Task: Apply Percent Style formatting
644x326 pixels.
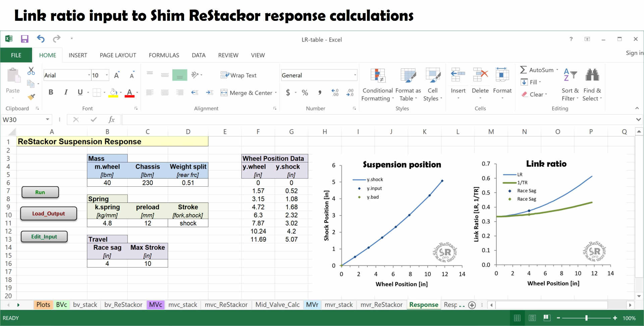Action: click(x=305, y=93)
